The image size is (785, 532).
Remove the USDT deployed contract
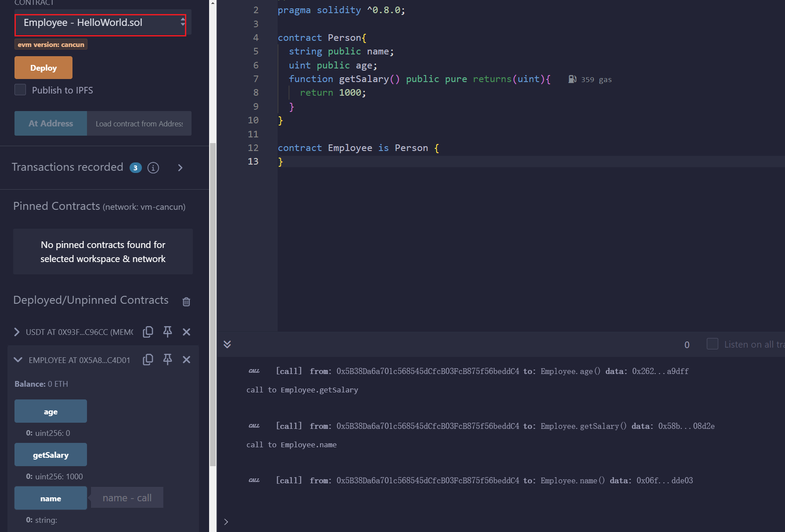pyautogui.click(x=186, y=332)
